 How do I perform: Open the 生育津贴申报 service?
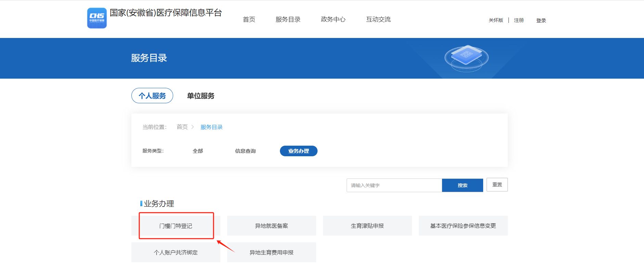[x=368, y=226]
